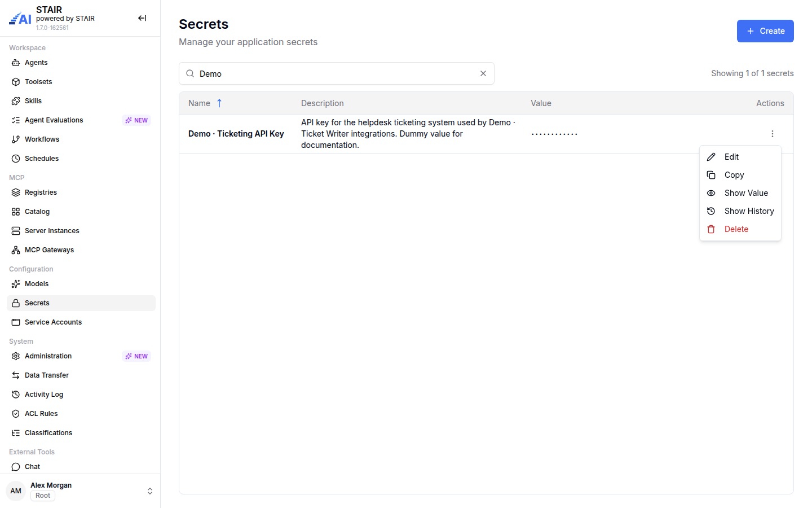
Task: Click the Create button
Action: pos(765,31)
